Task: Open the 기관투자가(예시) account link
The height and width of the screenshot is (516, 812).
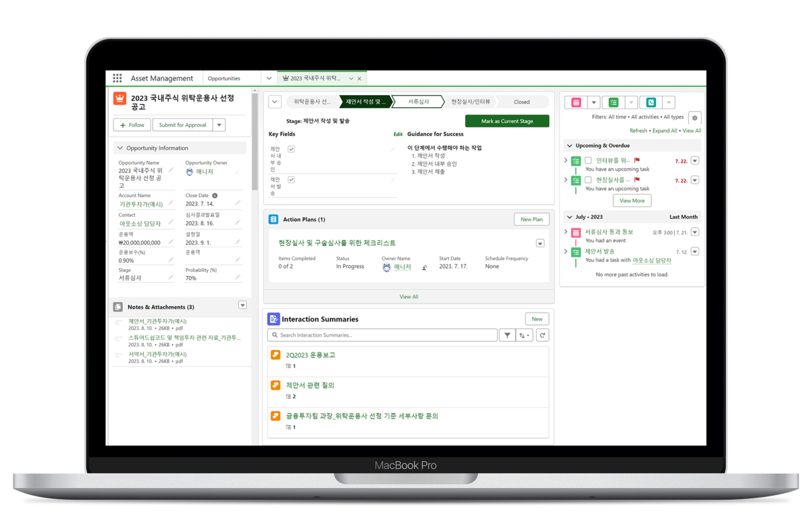Action: 141,204
